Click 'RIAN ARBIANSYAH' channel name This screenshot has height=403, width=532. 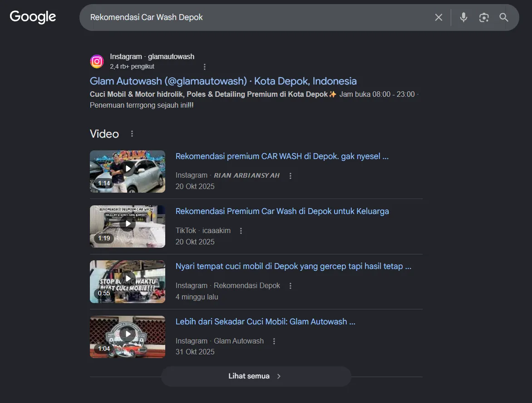coord(246,175)
